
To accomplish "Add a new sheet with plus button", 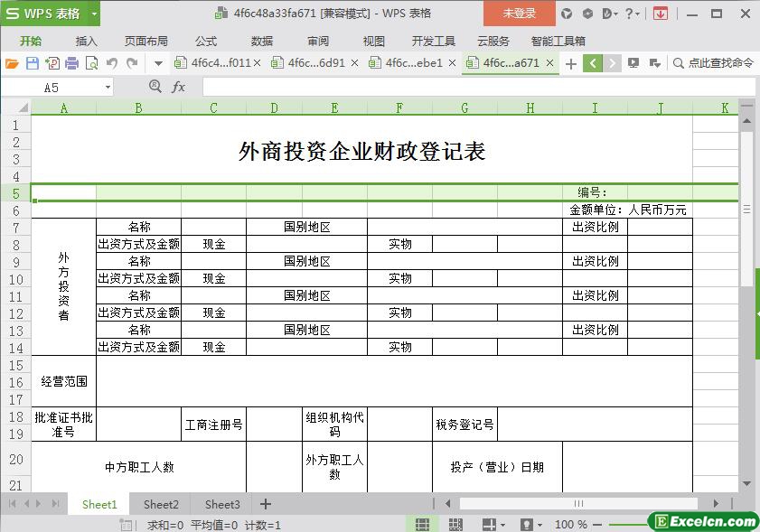I will 266,504.
